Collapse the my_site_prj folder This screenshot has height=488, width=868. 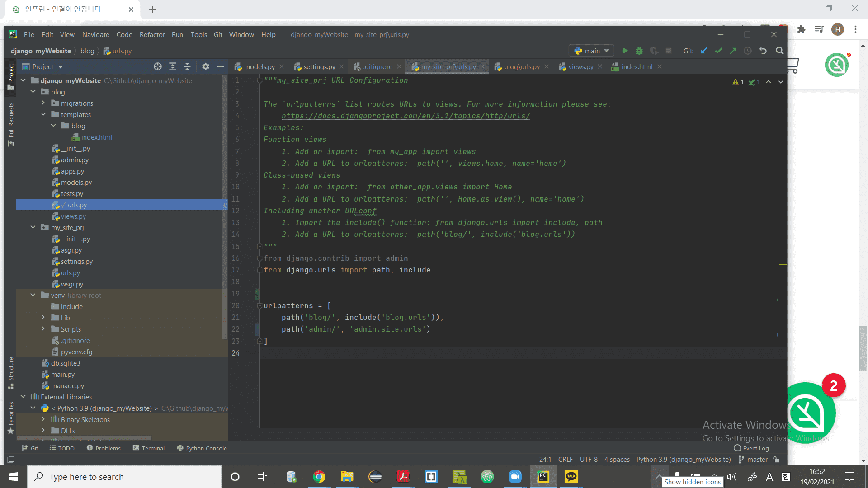click(x=33, y=227)
